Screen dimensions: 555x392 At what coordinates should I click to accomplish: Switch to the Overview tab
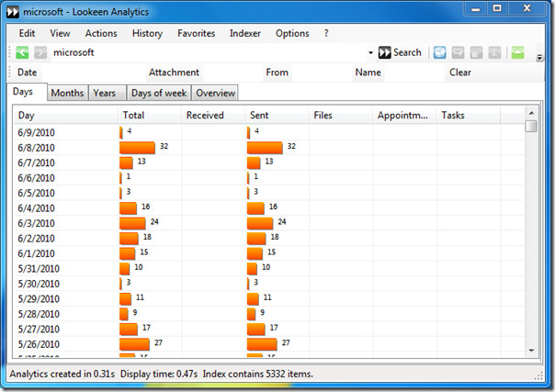click(x=215, y=93)
